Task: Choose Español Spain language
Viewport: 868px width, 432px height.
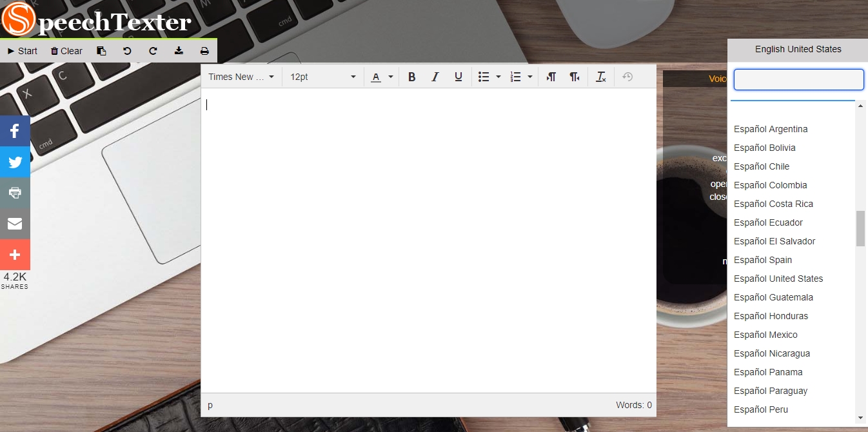Action: [x=763, y=260]
